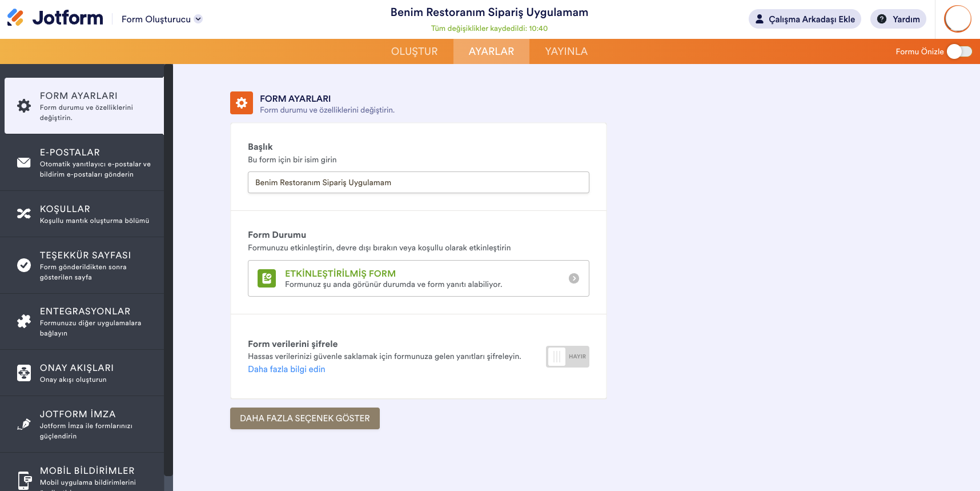Click the orange Form Ayarları gear icon
Viewport: 980px width, 491px height.
pos(242,103)
